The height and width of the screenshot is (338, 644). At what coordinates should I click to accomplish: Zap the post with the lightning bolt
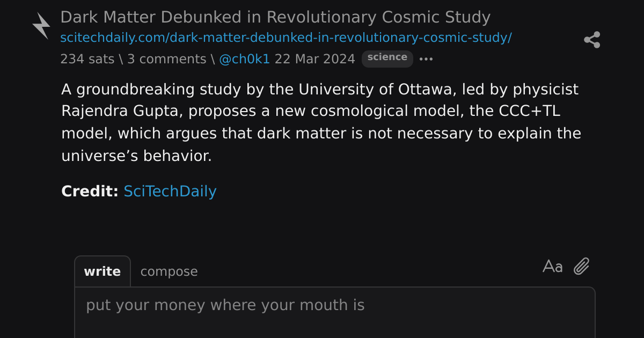tap(41, 26)
